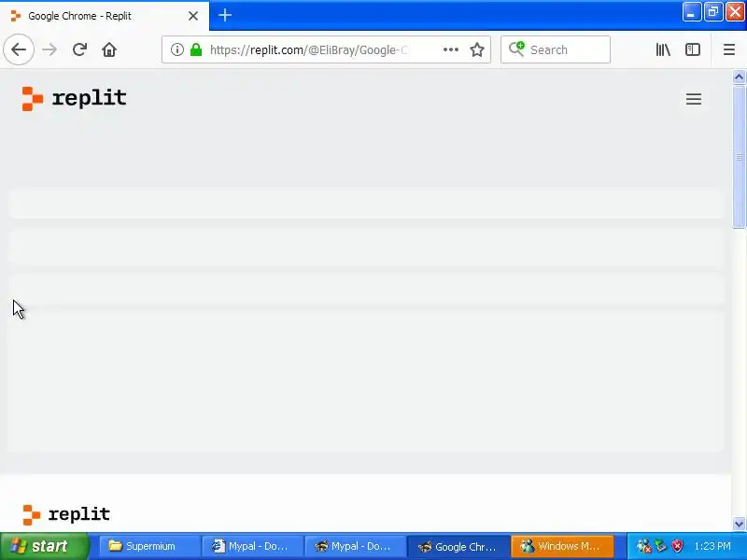Toggle the browser sidebar icon
747x560 pixels.
point(693,49)
